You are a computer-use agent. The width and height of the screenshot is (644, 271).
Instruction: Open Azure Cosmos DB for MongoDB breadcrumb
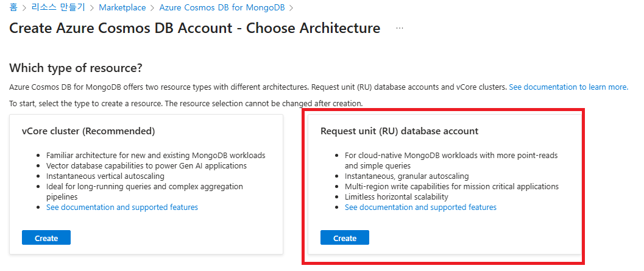tap(222, 7)
